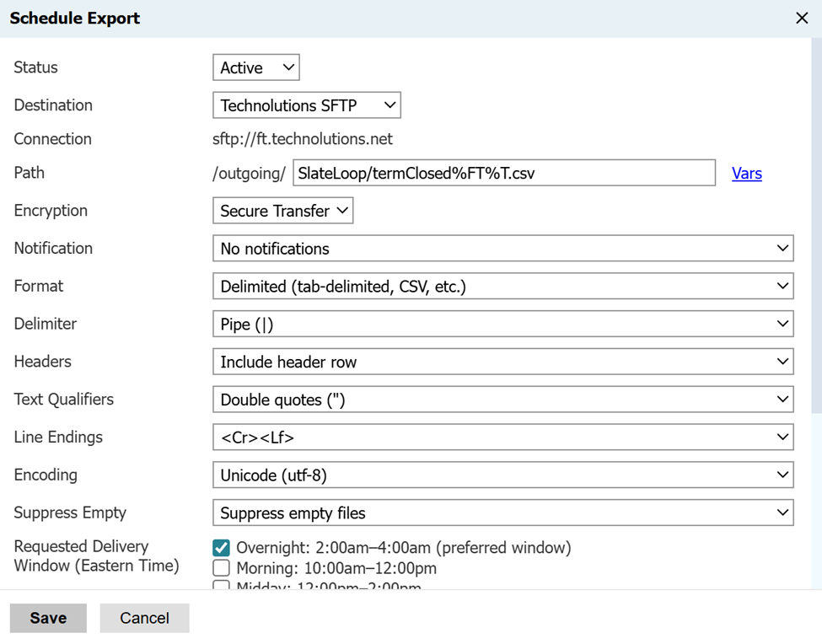Image resolution: width=822 pixels, height=644 pixels.
Task: Click the Save button
Action: pyautogui.click(x=48, y=618)
